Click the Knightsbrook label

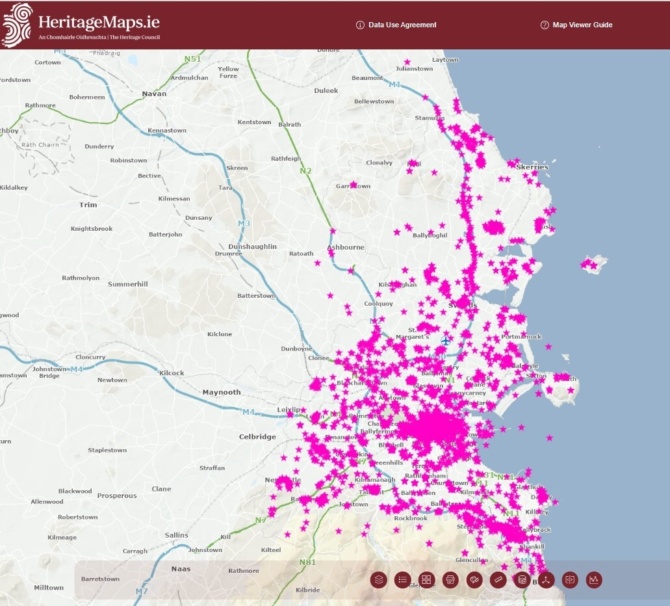(x=91, y=229)
